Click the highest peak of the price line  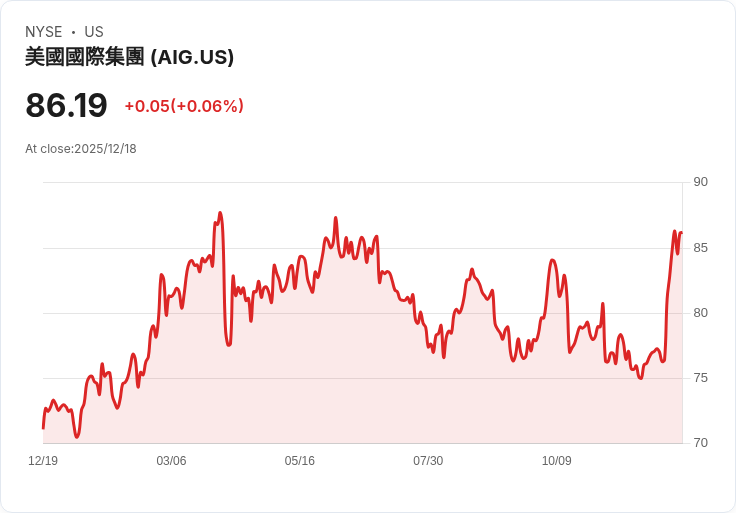[220, 213]
